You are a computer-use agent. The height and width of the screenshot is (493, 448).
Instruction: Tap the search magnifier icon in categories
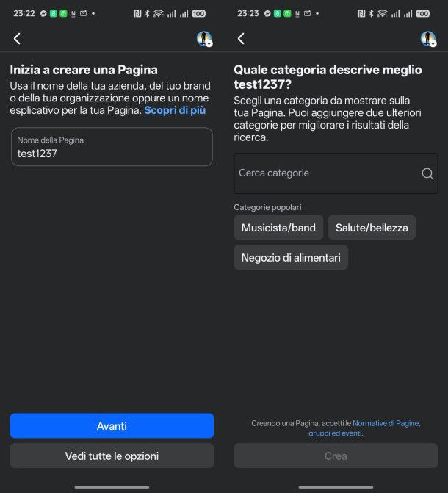427,173
